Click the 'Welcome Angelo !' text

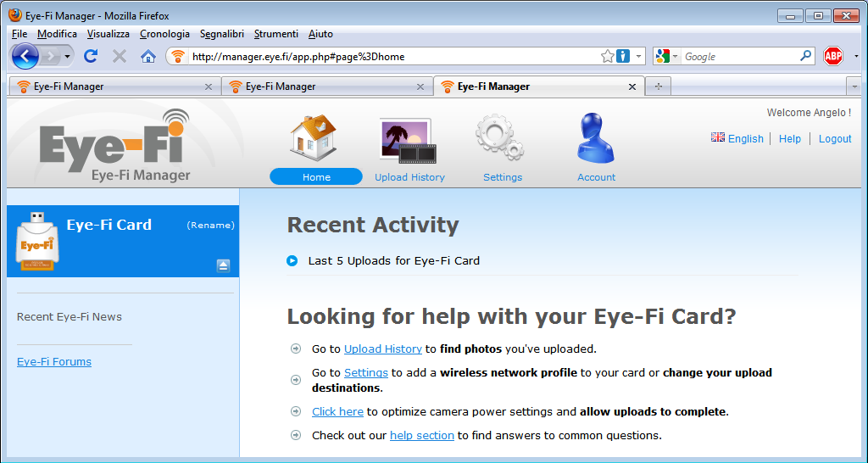(x=809, y=113)
